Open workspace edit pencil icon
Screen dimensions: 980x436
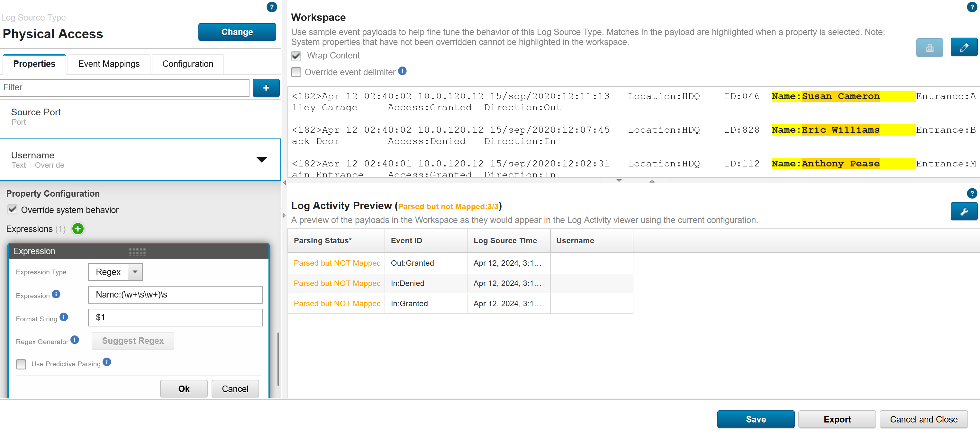pos(963,48)
